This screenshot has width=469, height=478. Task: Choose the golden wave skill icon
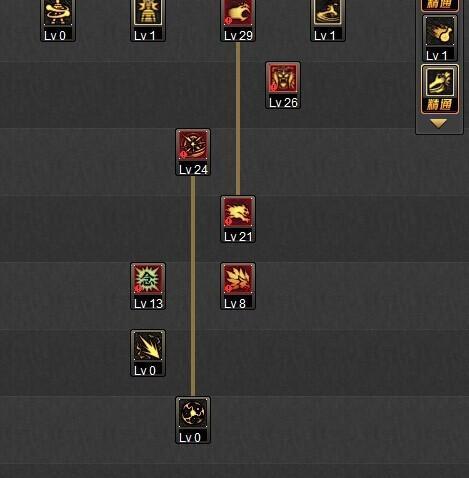[x=328, y=12]
